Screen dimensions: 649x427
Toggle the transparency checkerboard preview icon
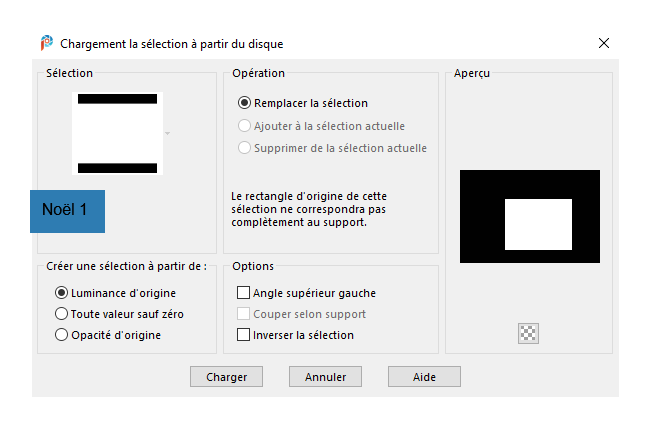pyautogui.click(x=528, y=333)
